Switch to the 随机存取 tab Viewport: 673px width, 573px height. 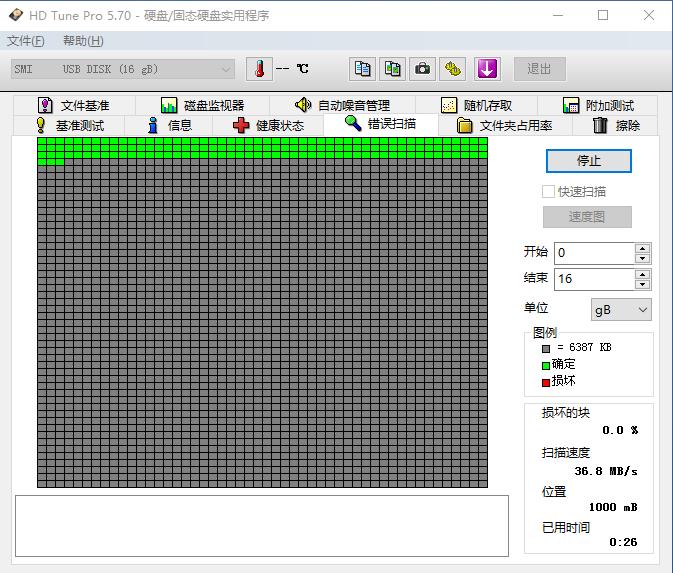pos(476,105)
